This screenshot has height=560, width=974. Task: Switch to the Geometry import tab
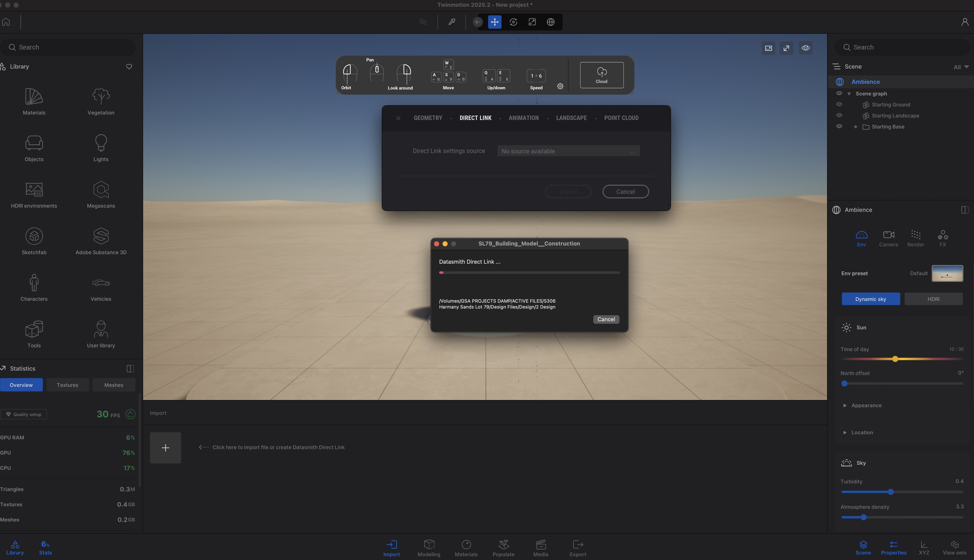428,118
